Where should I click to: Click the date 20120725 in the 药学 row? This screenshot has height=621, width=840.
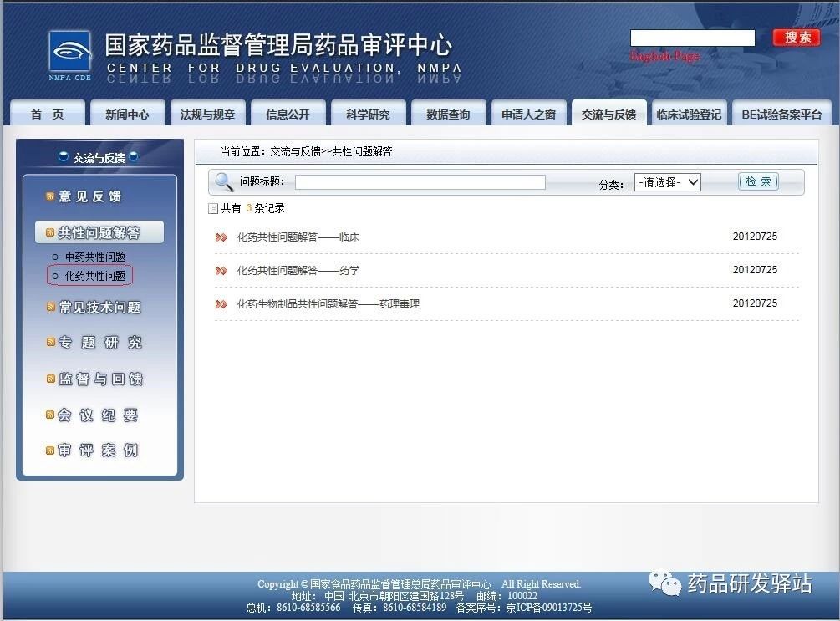pyautogui.click(x=755, y=270)
